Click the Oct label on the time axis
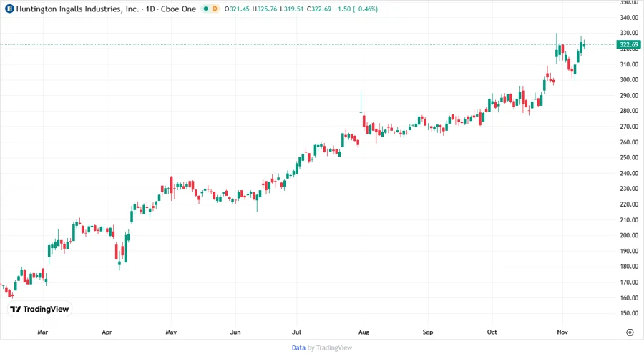This screenshot has height=356, width=644. pos(492,332)
